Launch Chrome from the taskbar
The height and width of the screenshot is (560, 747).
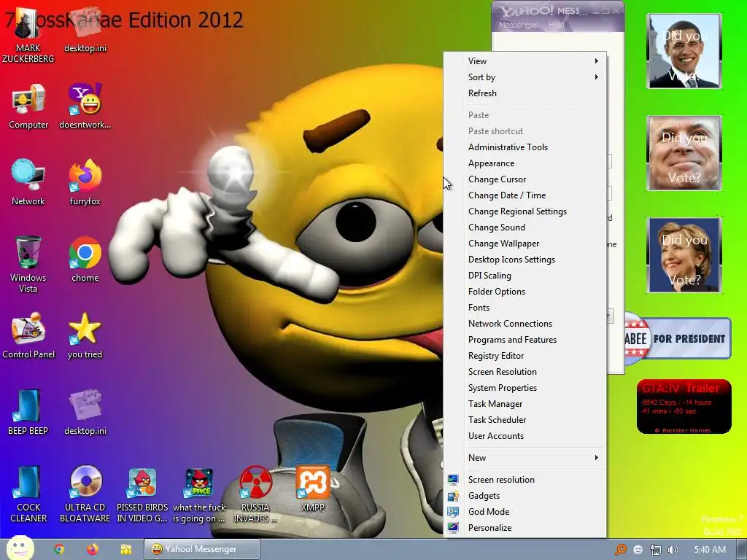pyautogui.click(x=59, y=549)
